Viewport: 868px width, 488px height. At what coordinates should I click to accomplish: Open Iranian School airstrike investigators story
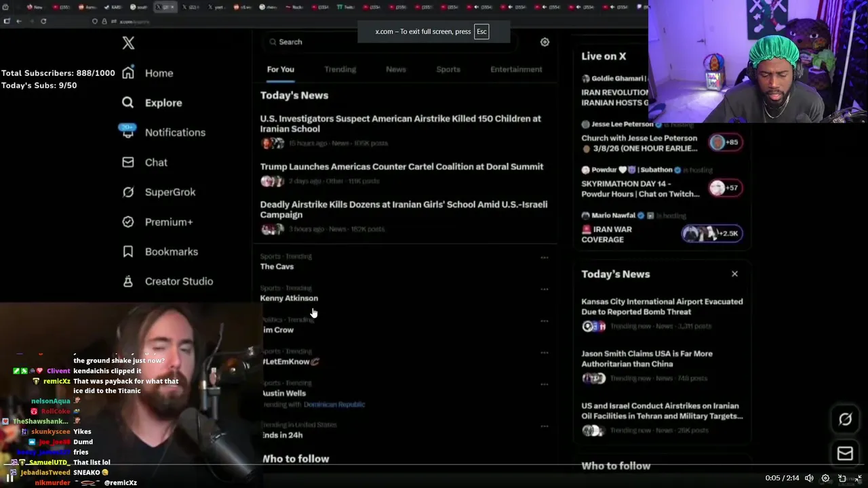405,131
